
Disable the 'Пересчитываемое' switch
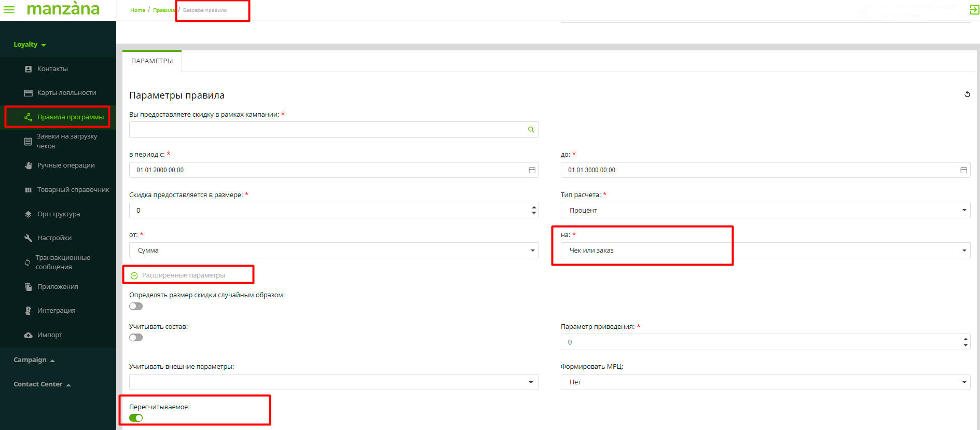pyautogui.click(x=136, y=418)
